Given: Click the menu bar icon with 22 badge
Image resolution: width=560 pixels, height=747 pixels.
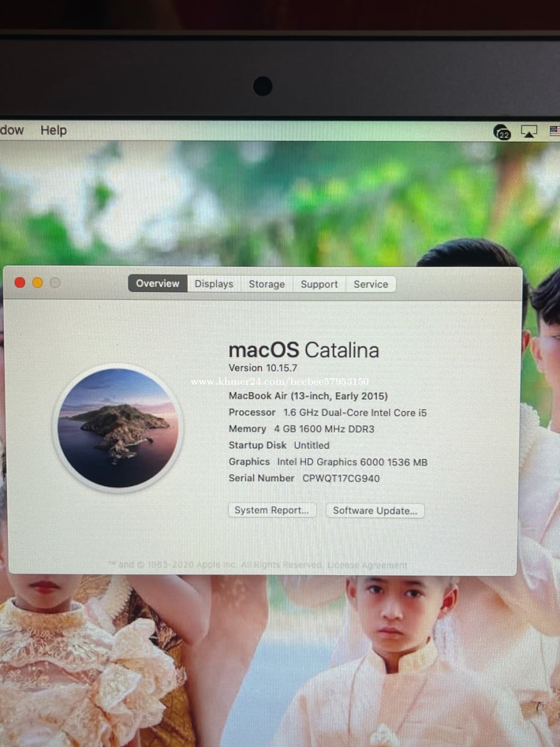Looking at the screenshot, I should coord(502,132).
